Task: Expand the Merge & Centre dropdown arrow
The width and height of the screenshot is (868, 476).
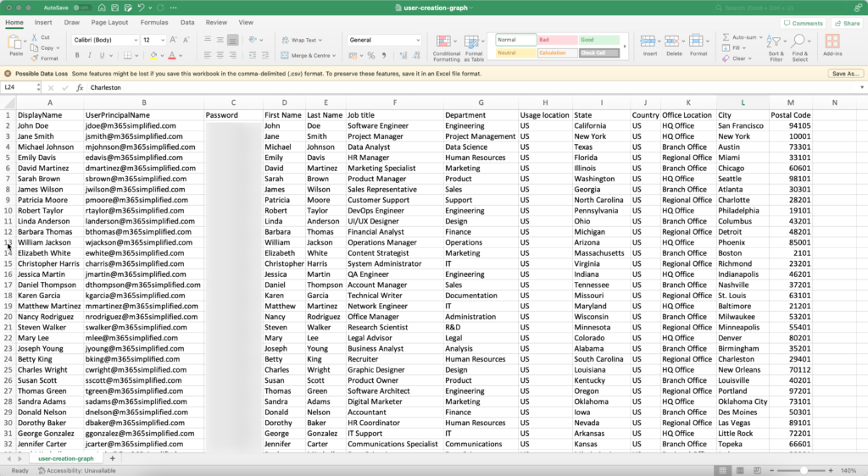Action: [334, 55]
